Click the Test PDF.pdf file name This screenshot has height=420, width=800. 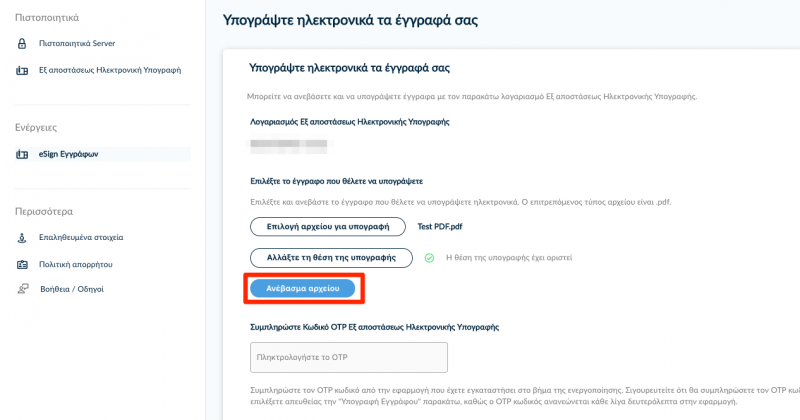coord(440,227)
